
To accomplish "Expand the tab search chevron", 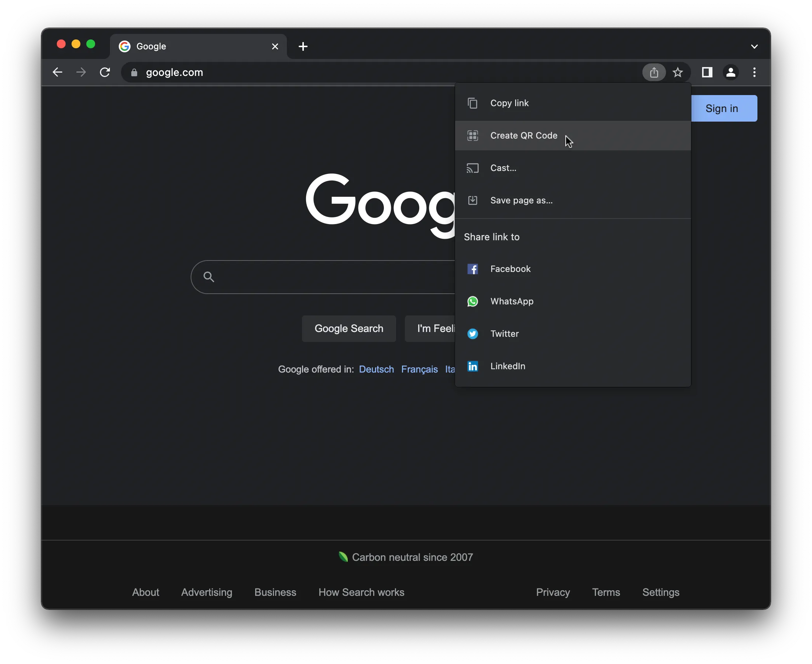I will click(x=754, y=46).
